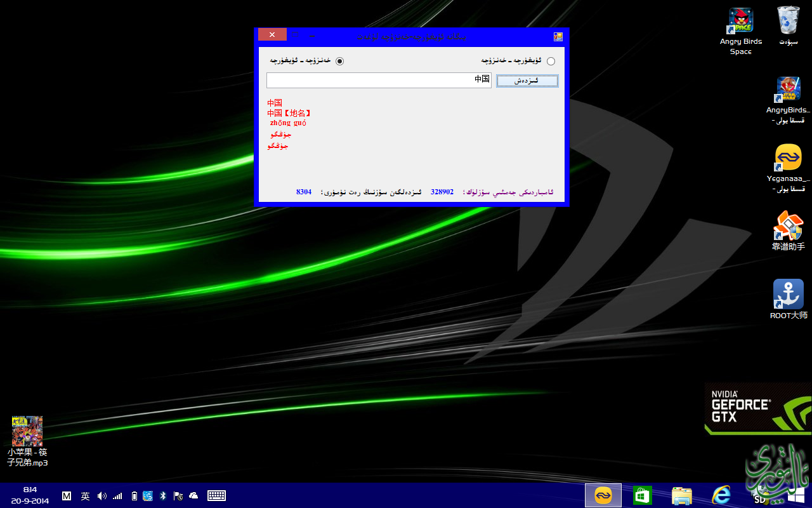The width and height of the screenshot is (812, 508).
Task: Launch the 靠谱助手 desktop shortcut
Action: point(788,227)
